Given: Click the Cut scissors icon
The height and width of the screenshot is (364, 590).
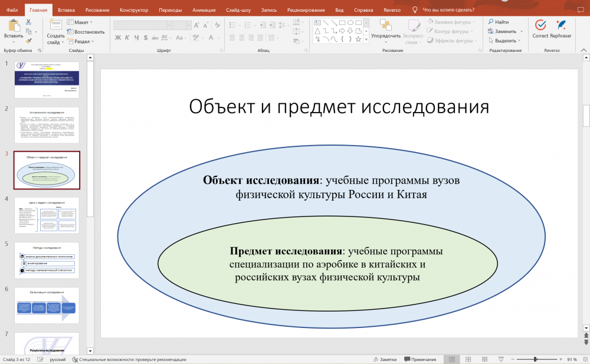Looking at the screenshot, I should 28,22.
